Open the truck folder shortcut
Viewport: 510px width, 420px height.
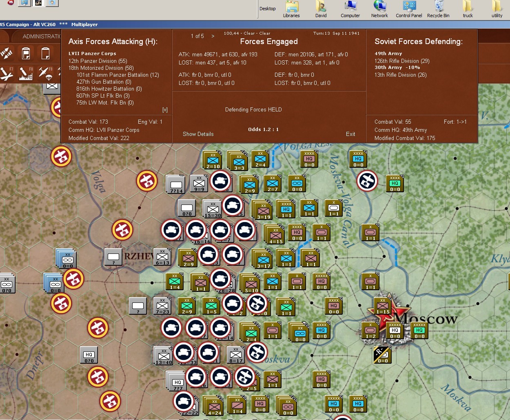pos(468,9)
